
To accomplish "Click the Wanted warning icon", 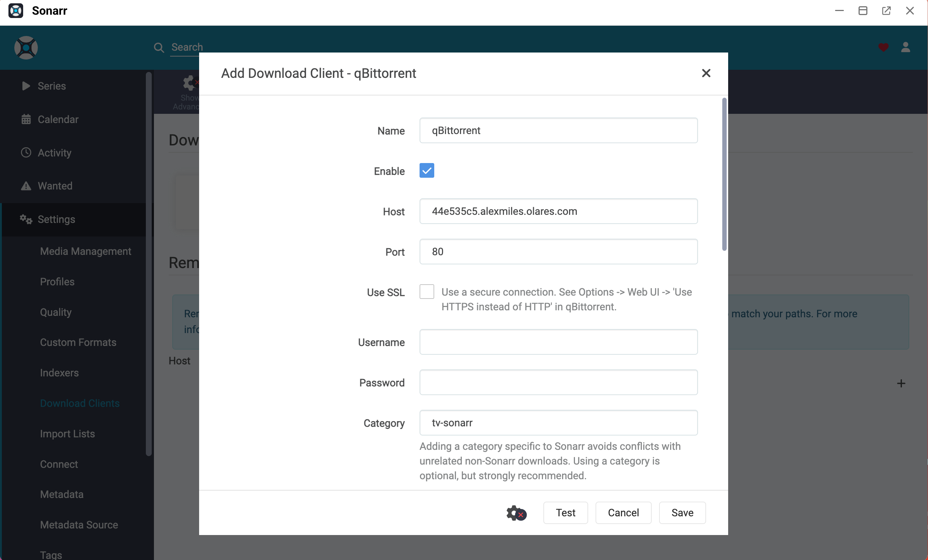I will click(x=26, y=185).
